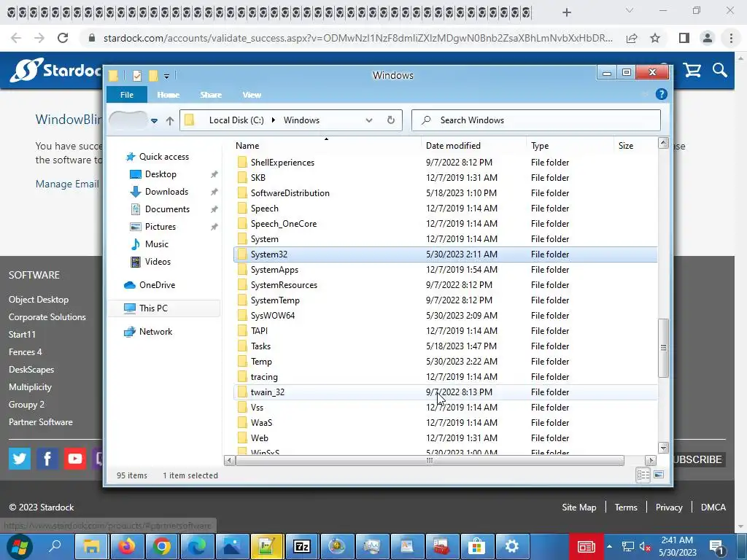The width and height of the screenshot is (747, 560).
Task: Open Downloads in navigation pane
Action: [x=166, y=192]
